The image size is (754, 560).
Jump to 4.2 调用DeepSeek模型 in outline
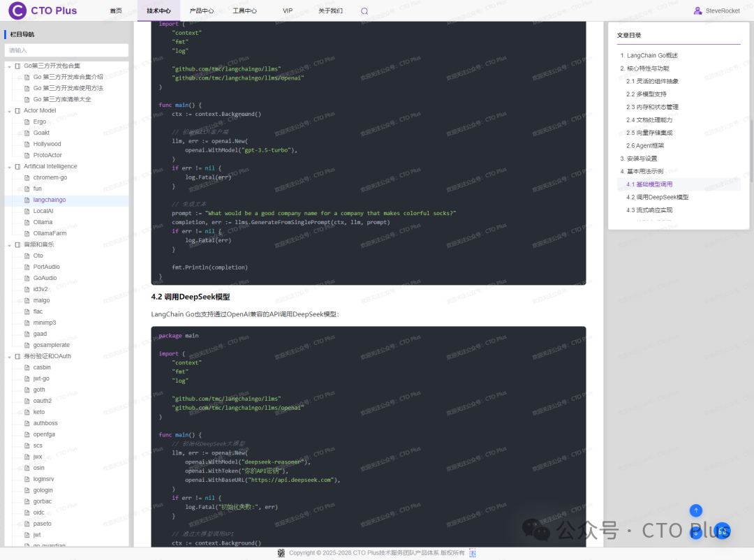coord(658,197)
